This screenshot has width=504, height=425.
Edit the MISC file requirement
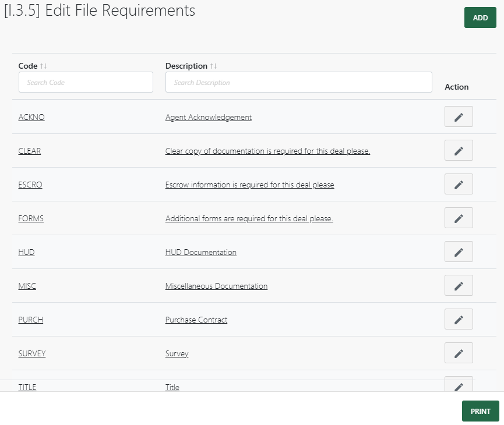pos(459,285)
